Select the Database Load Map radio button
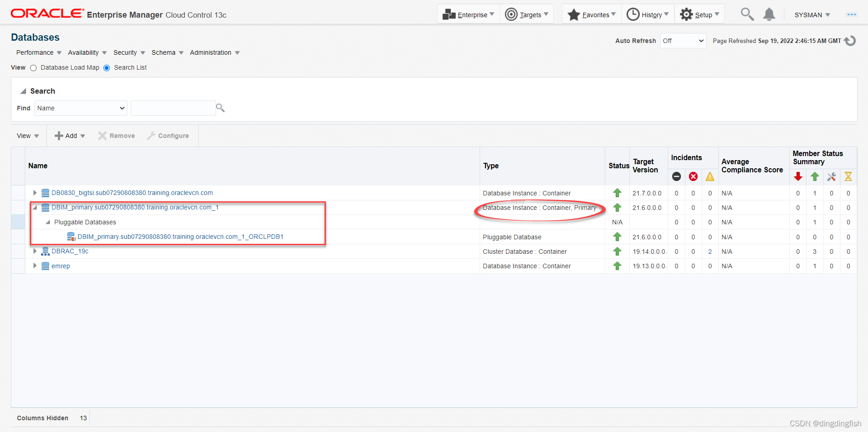 33,68
